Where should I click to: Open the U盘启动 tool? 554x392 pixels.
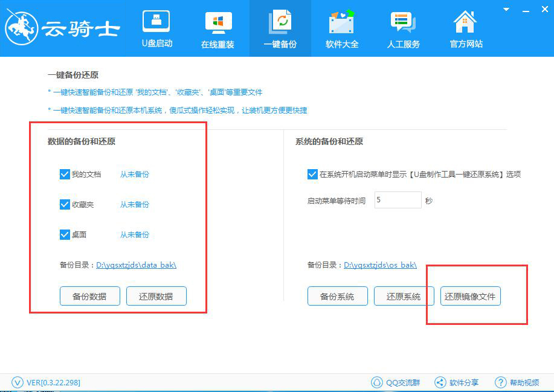pyautogui.click(x=156, y=27)
